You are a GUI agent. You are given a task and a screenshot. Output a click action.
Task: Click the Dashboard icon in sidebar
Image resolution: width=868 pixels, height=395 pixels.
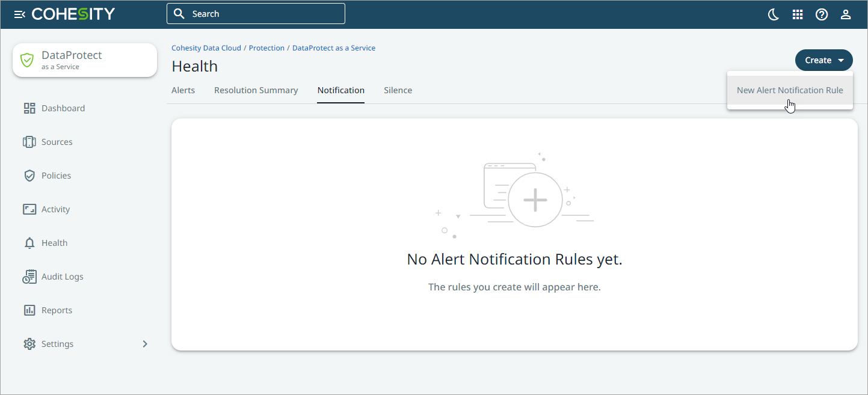pos(29,108)
